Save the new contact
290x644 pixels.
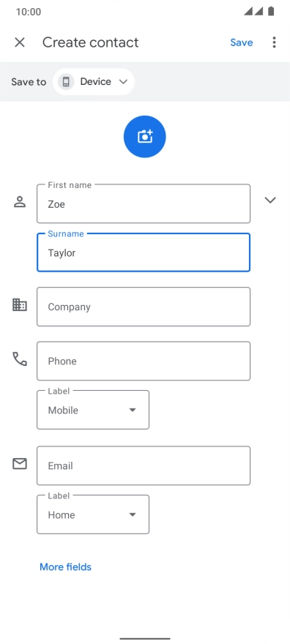(242, 42)
